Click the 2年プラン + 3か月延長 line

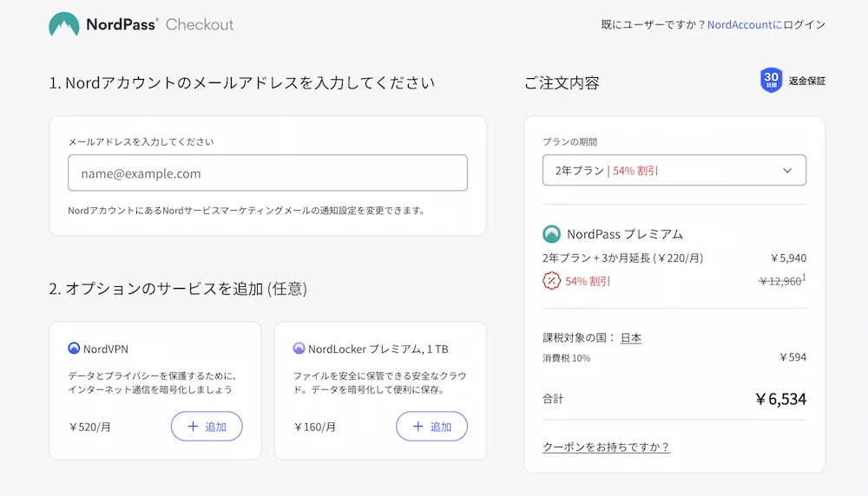pos(622,258)
